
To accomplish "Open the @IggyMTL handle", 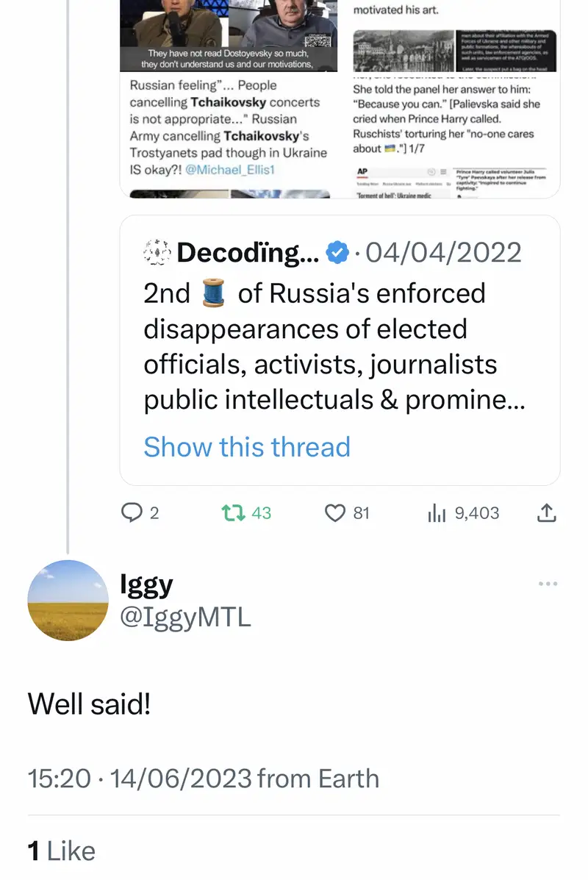I will tap(185, 618).
